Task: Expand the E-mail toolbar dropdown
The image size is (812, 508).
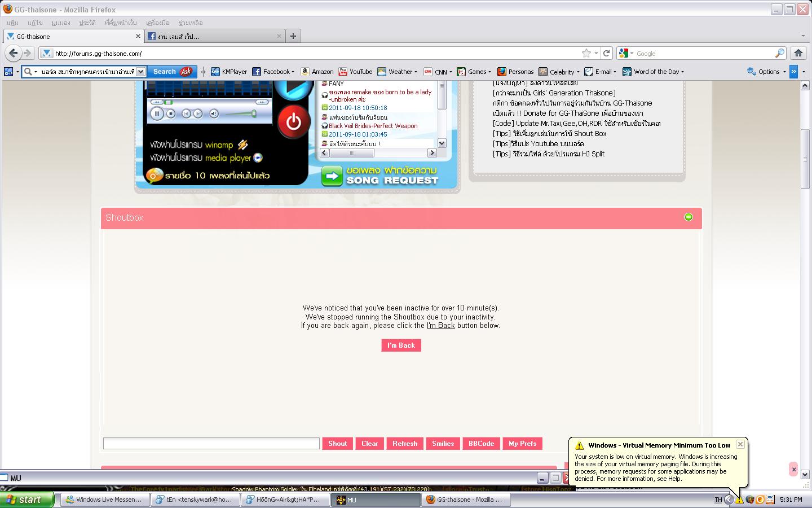Action: coord(615,72)
